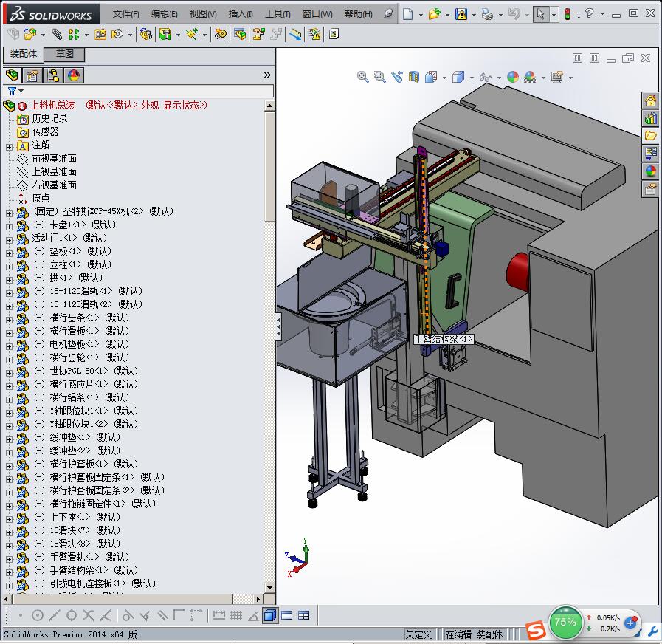Click the Print icon in the top toolbar

486,14
